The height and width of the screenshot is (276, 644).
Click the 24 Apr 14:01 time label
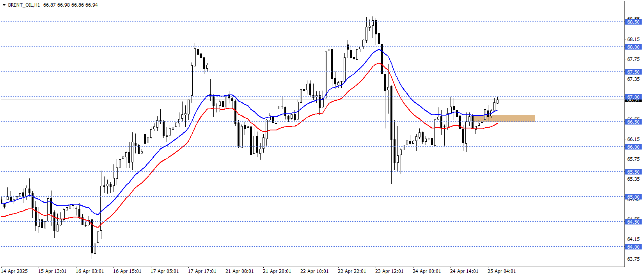tap(464, 271)
